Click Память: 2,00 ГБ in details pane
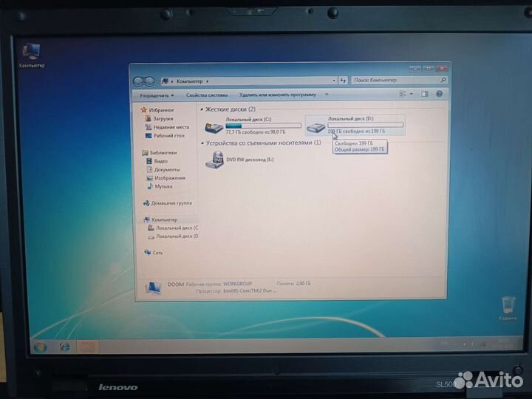The image size is (532, 399). click(293, 283)
